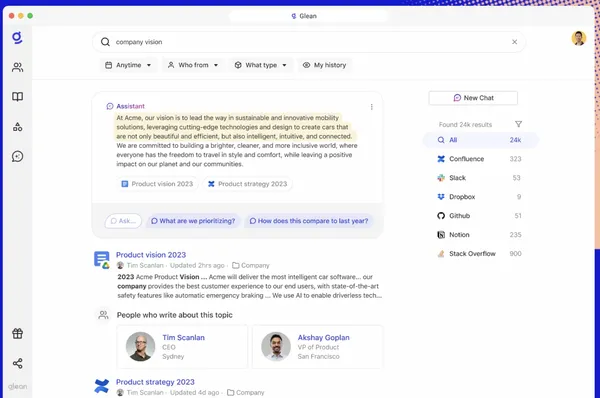Click the Product vision 2023 document icon
The width and height of the screenshot is (600, 398).
[x=102, y=260]
